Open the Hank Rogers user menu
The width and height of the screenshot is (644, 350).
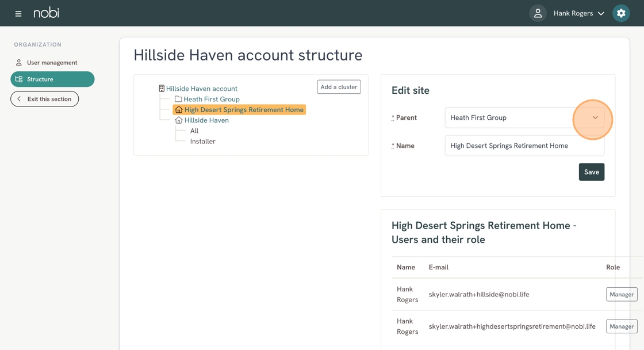coord(578,13)
